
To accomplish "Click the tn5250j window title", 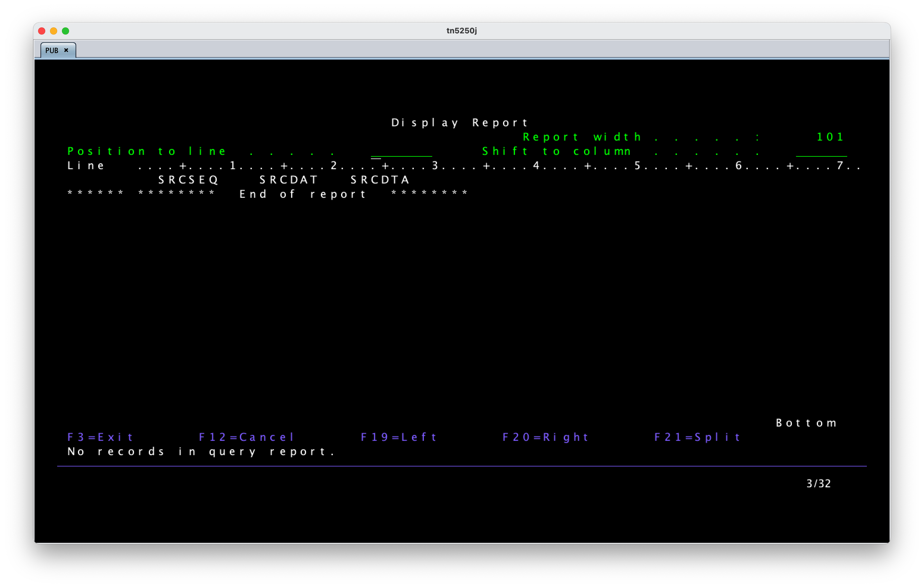I will pyautogui.click(x=462, y=31).
